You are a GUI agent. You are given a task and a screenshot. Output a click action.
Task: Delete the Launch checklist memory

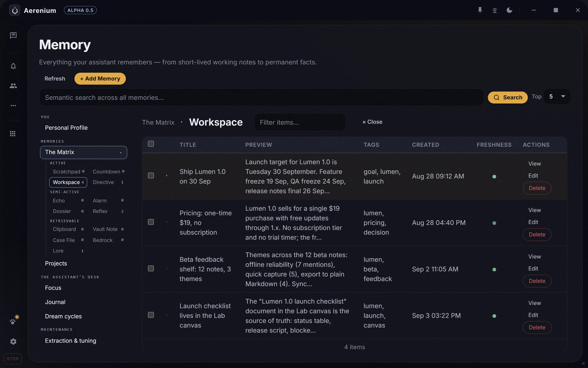click(537, 328)
